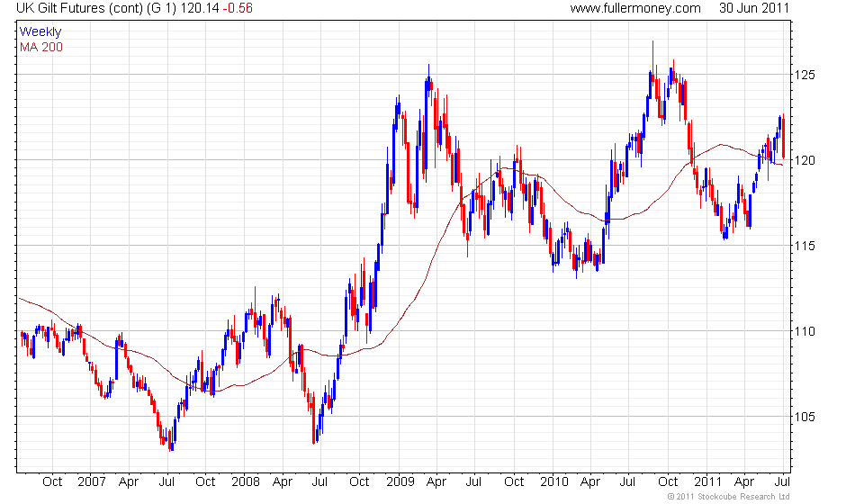This screenshot has height=504, width=864.
Task: Click the red change value -0.56
Action: pos(238,8)
